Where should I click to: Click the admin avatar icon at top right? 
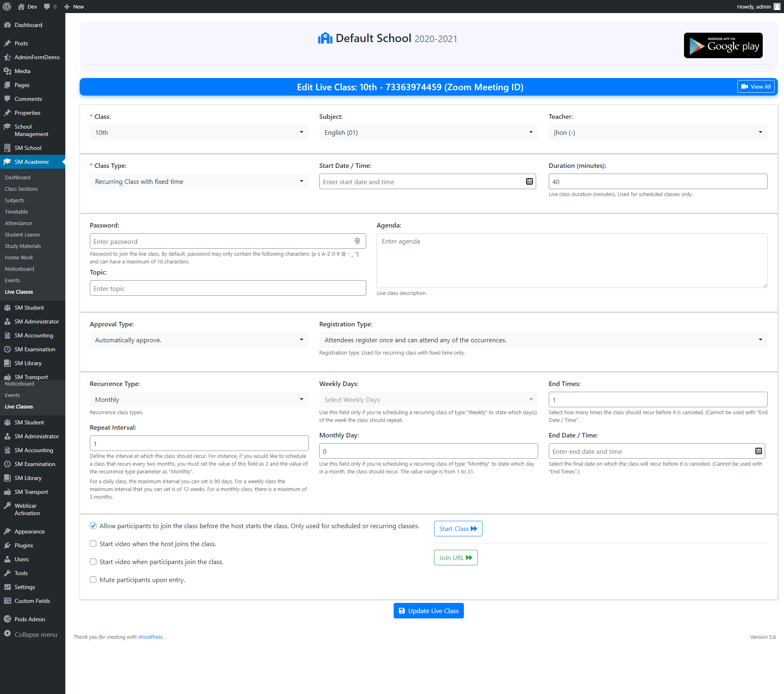pyautogui.click(x=777, y=7)
